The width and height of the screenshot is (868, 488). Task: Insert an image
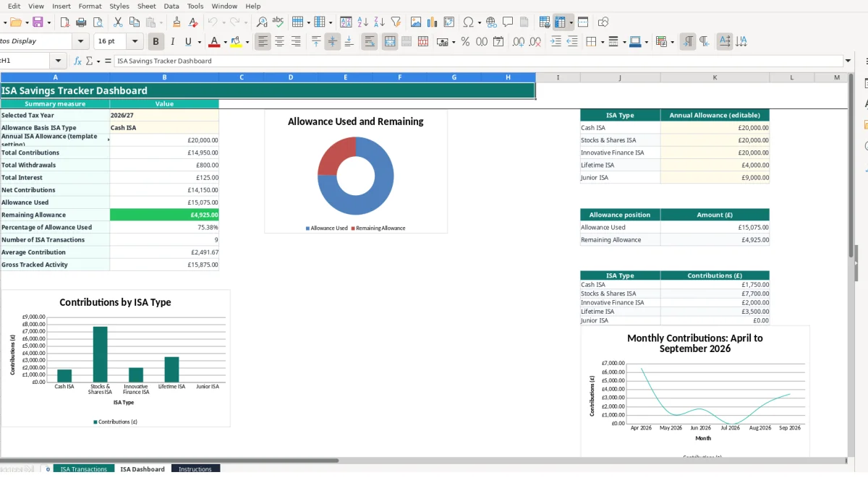[416, 22]
